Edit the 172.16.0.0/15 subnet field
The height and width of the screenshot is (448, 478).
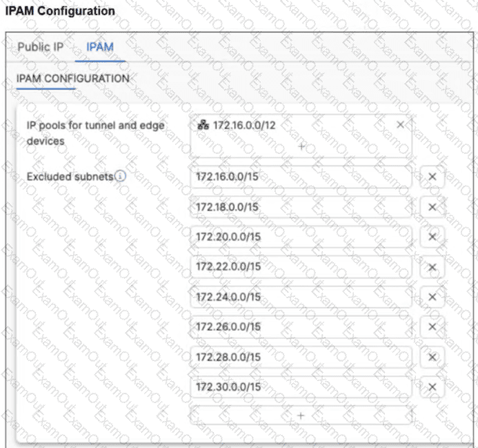301,177
